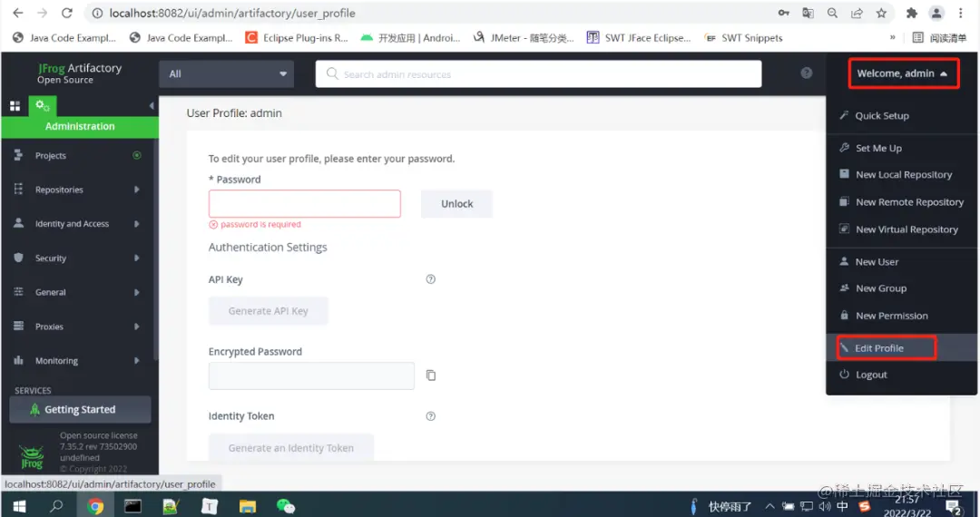Click the Unlock button
This screenshot has width=980, height=517.
tap(456, 203)
